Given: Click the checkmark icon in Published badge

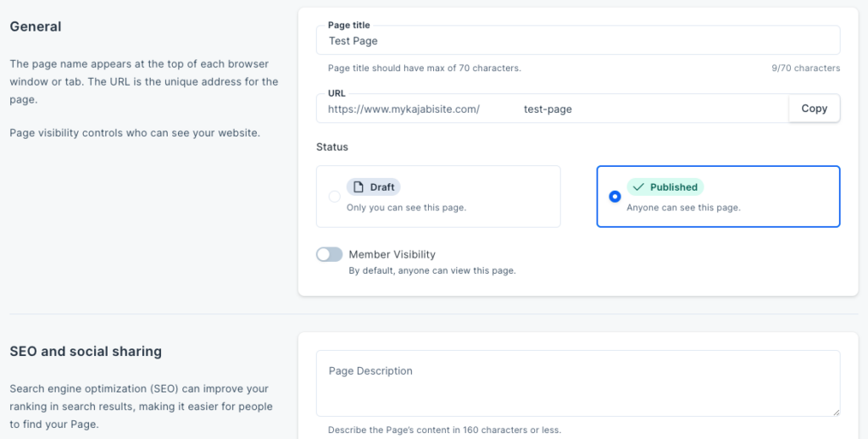Looking at the screenshot, I should tap(638, 187).
